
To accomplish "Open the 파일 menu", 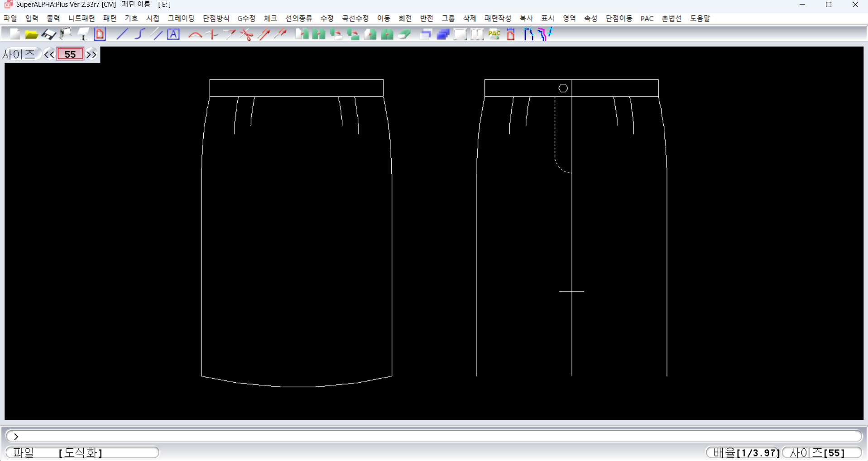I will 10,18.
